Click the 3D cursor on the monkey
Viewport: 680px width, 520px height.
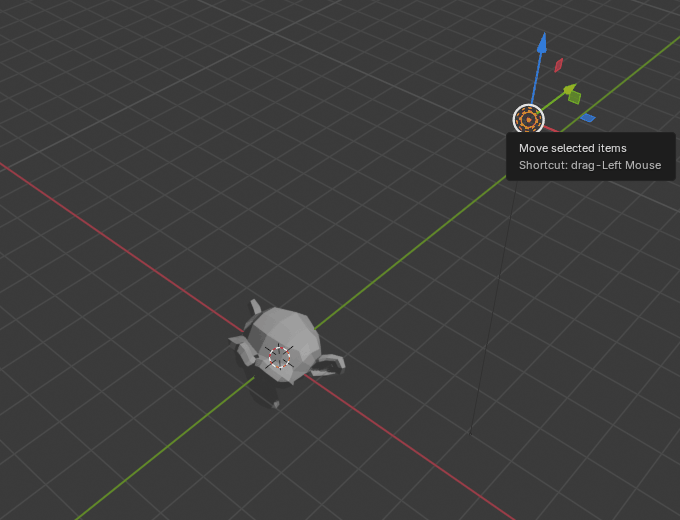click(279, 357)
